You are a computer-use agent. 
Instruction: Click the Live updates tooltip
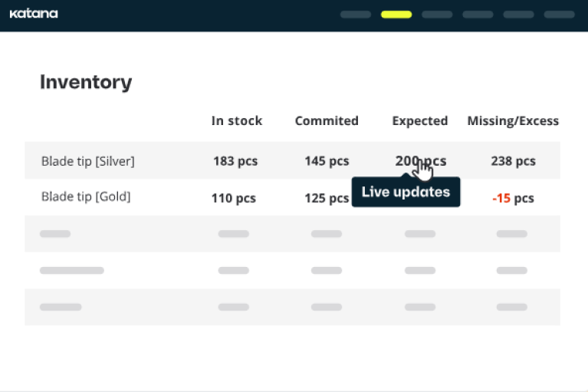(x=406, y=192)
